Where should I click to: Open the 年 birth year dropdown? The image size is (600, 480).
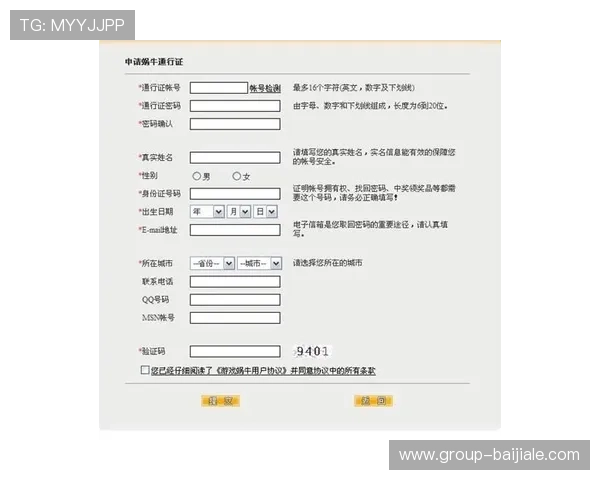coord(207,212)
